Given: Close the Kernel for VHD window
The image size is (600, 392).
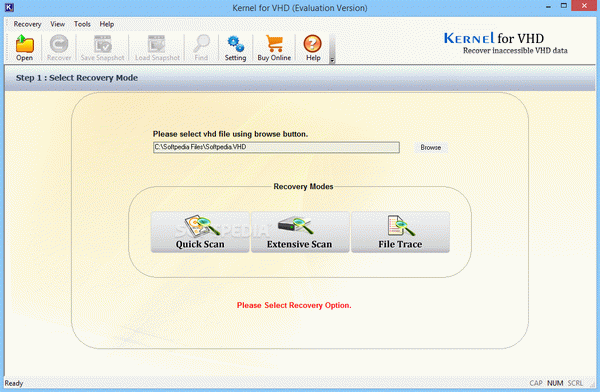Looking at the screenshot, I should pyautogui.click(x=584, y=6).
